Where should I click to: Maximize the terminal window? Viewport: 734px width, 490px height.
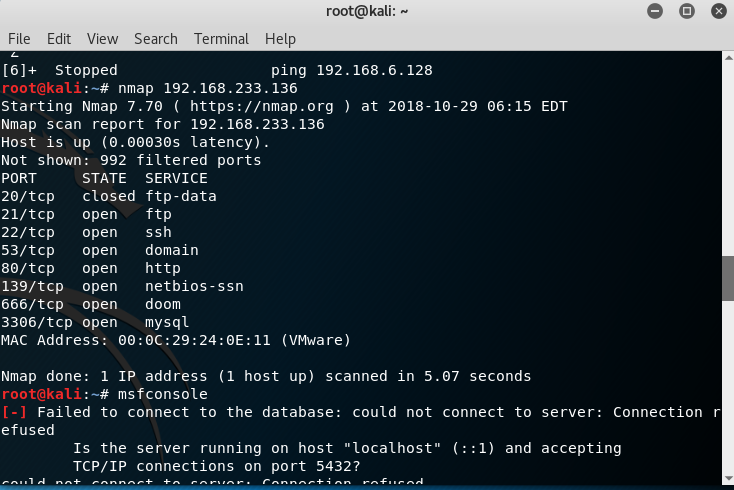687,11
